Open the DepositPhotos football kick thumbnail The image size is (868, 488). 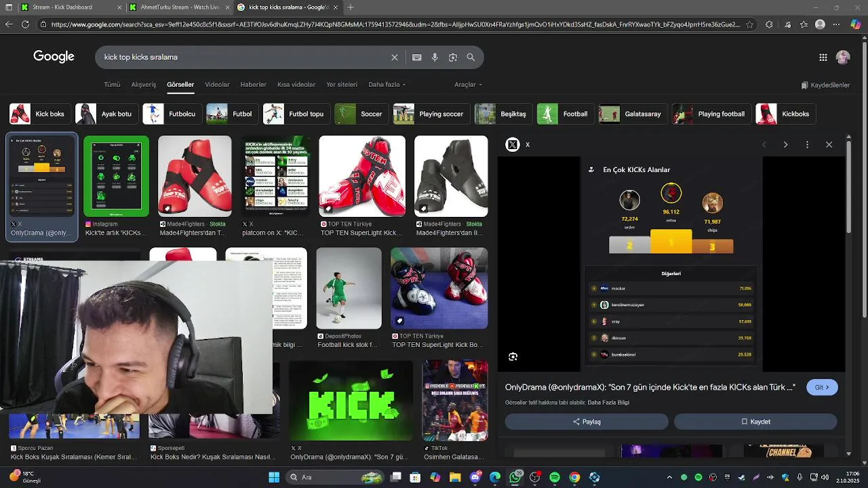[x=349, y=288]
